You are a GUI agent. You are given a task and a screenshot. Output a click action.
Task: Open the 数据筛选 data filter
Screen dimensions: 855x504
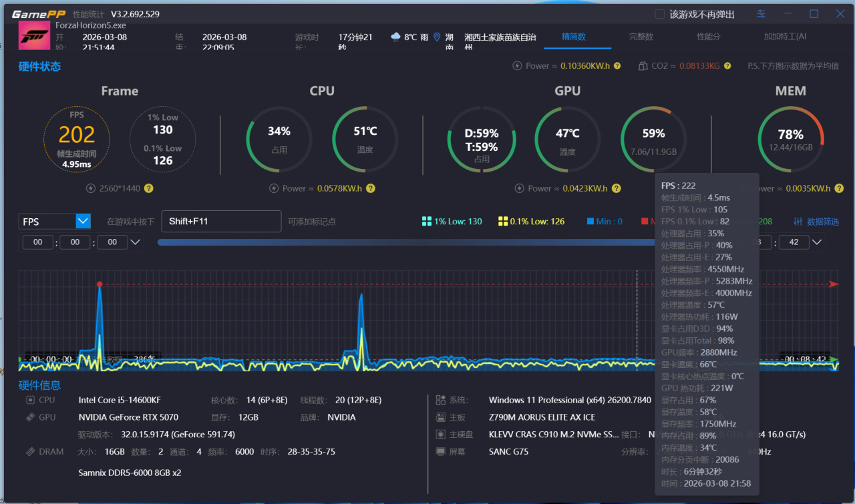tap(816, 222)
